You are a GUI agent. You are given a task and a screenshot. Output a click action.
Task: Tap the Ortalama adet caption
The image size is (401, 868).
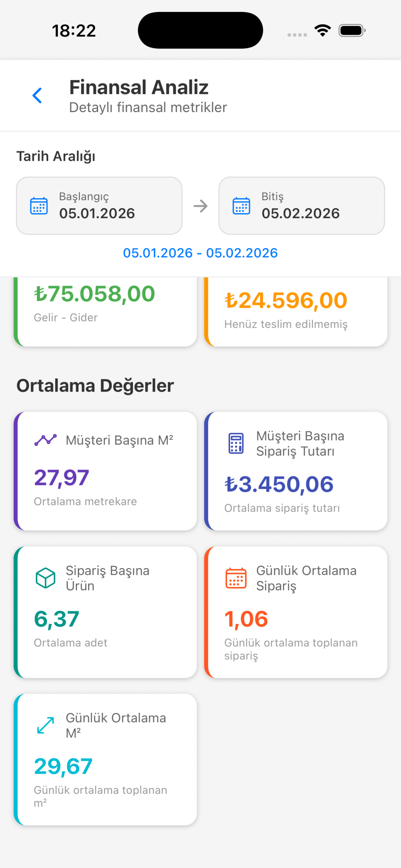click(x=70, y=643)
